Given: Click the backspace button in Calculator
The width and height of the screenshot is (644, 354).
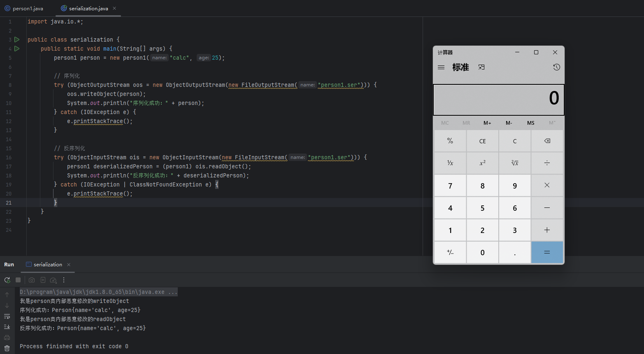Looking at the screenshot, I should pyautogui.click(x=547, y=141).
